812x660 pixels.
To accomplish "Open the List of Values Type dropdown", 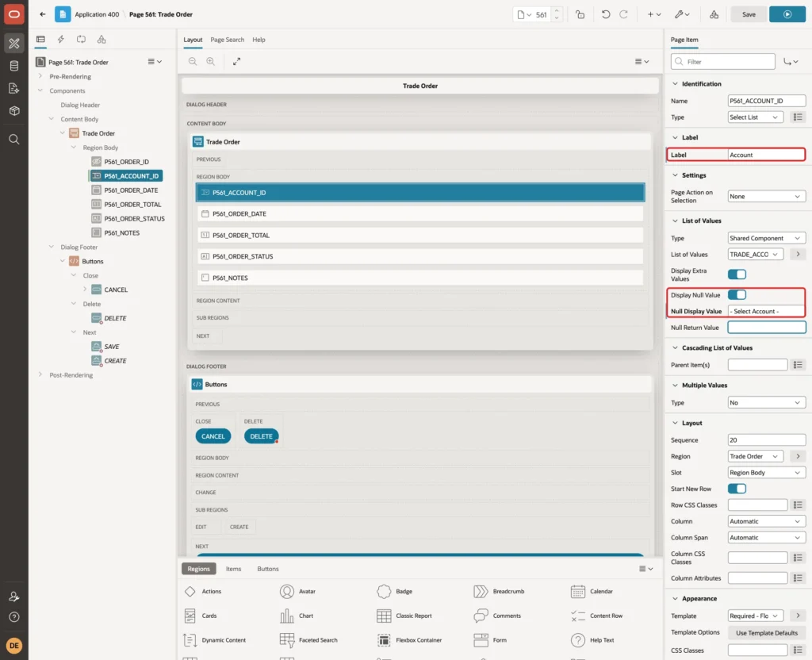I will coord(767,238).
